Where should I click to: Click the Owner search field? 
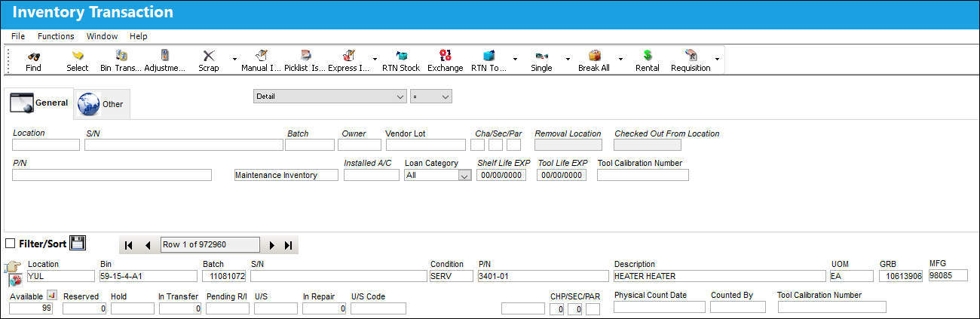pyautogui.click(x=360, y=145)
